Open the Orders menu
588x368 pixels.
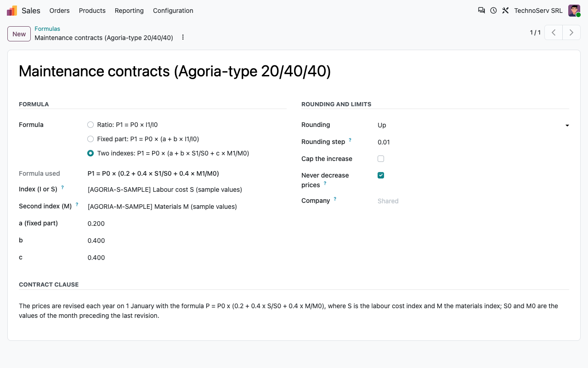tap(60, 11)
